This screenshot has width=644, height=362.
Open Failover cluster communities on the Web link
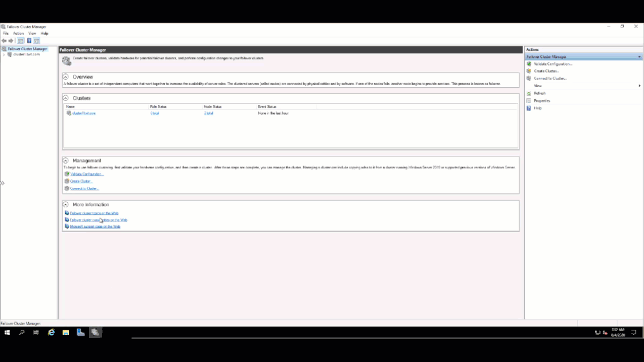tap(99, 220)
